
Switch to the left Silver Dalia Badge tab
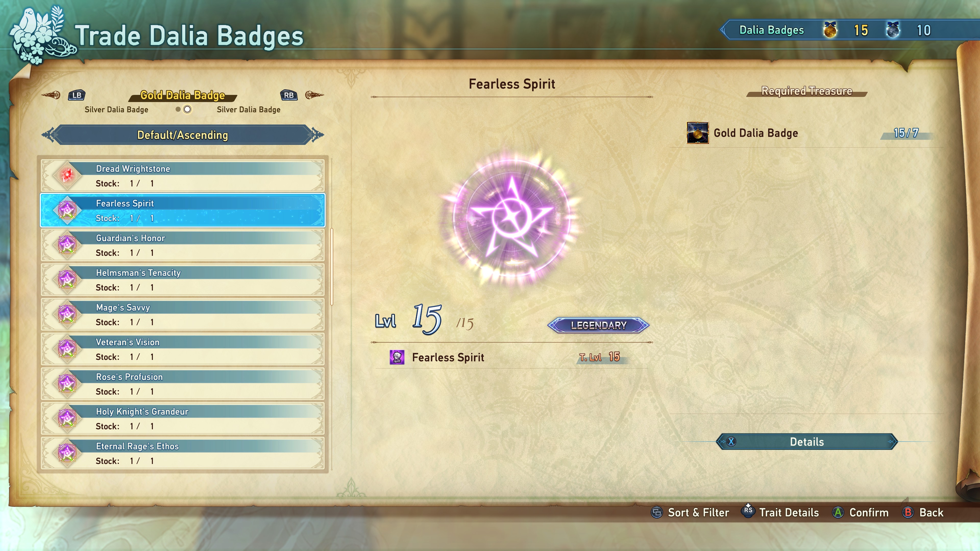(x=116, y=109)
